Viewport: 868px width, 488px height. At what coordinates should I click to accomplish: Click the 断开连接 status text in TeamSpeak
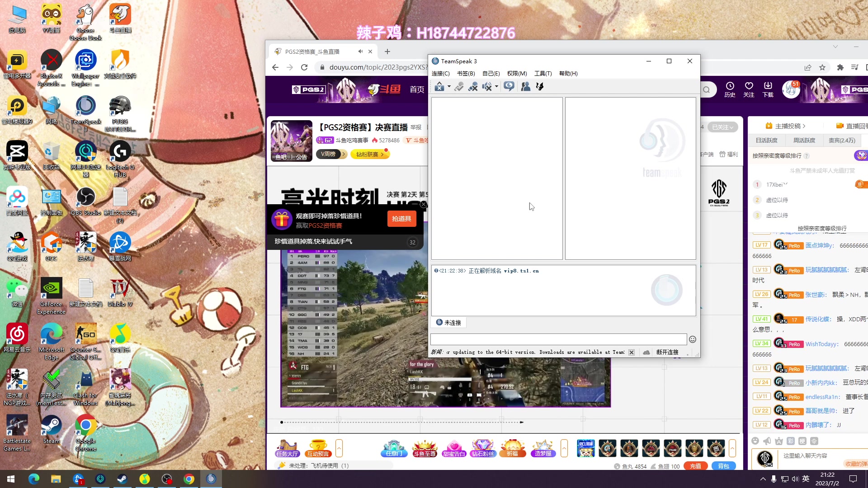(x=667, y=352)
